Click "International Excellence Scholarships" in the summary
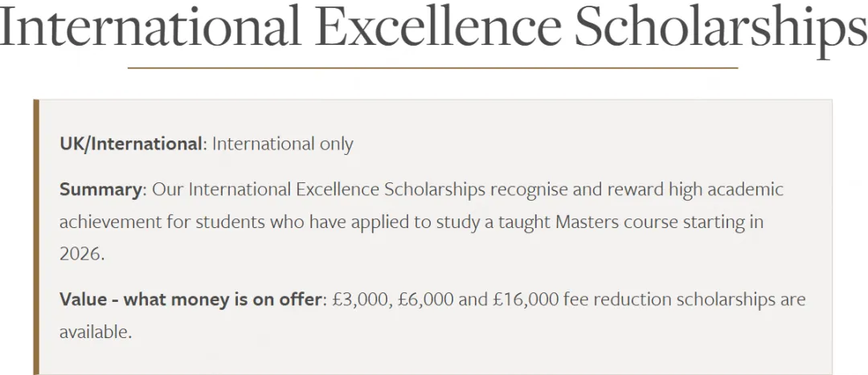 pyautogui.click(x=338, y=190)
